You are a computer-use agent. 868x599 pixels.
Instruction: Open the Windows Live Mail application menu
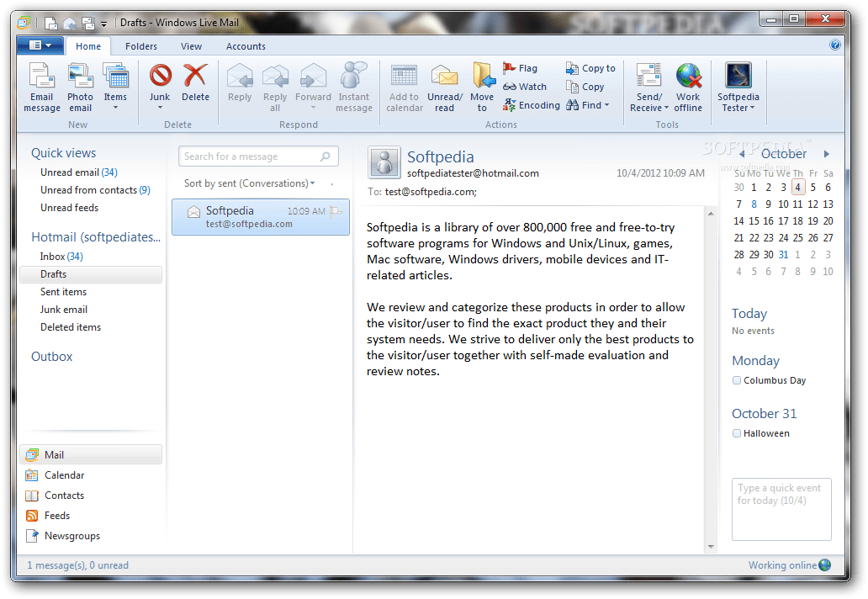[40, 45]
